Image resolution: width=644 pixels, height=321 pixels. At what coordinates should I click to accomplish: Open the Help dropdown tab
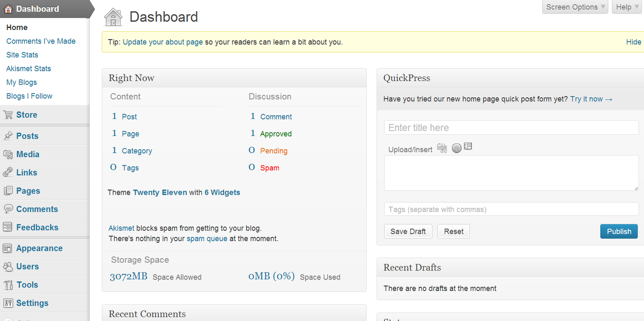click(x=626, y=7)
